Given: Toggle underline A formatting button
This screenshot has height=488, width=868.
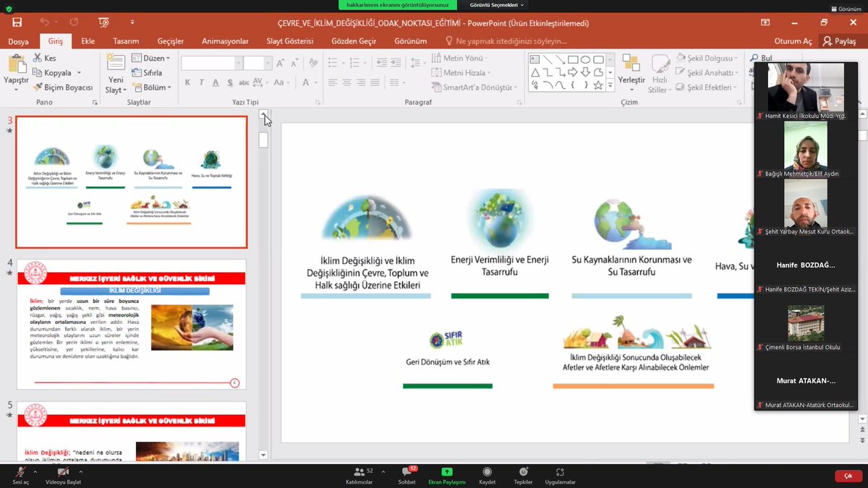Looking at the screenshot, I should [215, 83].
